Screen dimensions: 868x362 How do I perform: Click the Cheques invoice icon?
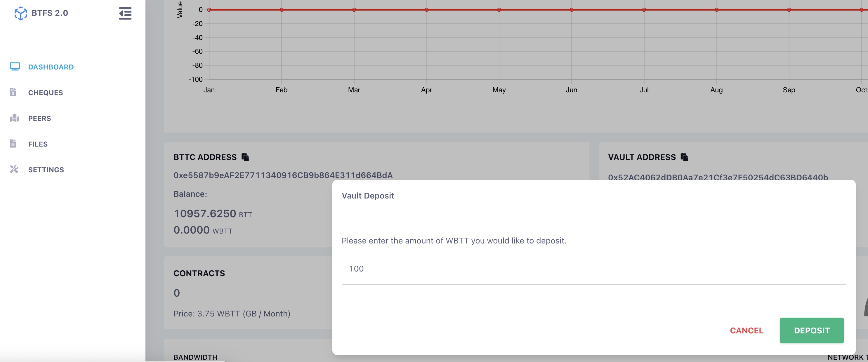tap(13, 92)
